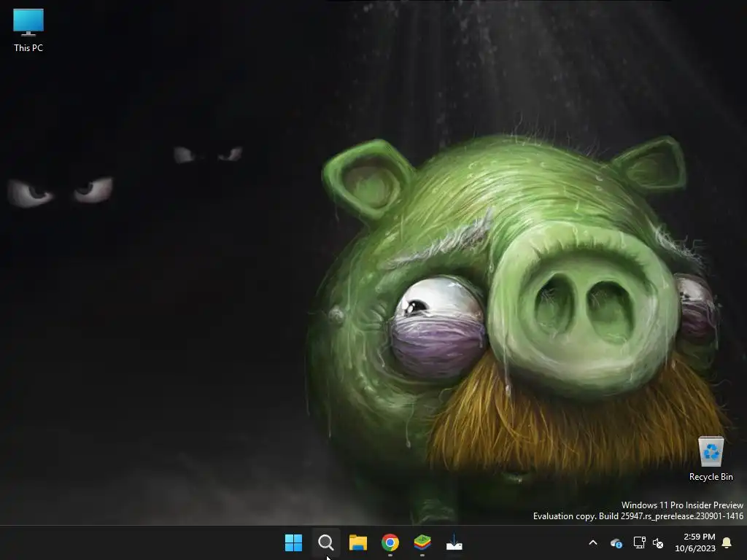Open the notifications bell
747x560 pixels.
[727, 542]
